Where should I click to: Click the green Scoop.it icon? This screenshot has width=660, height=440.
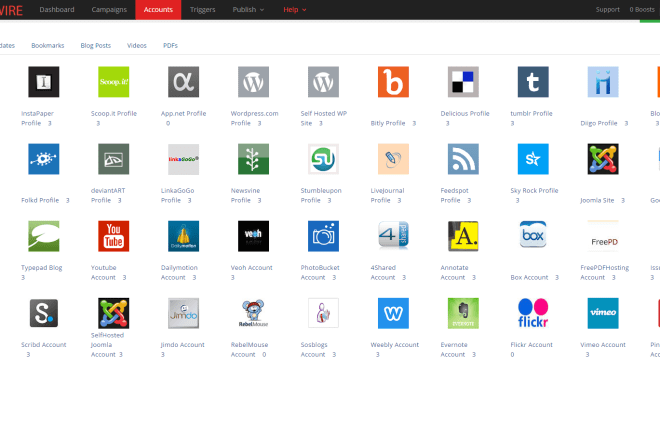coord(114,82)
